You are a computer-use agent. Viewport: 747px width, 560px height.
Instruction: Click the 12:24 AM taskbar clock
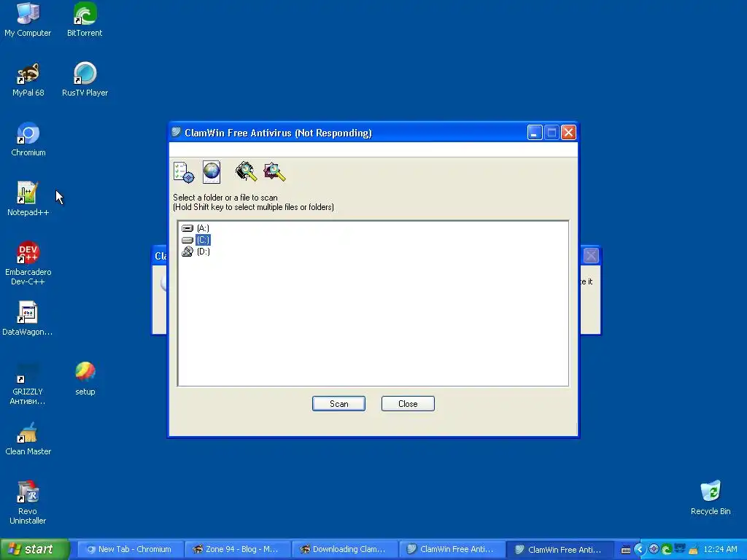click(x=720, y=549)
